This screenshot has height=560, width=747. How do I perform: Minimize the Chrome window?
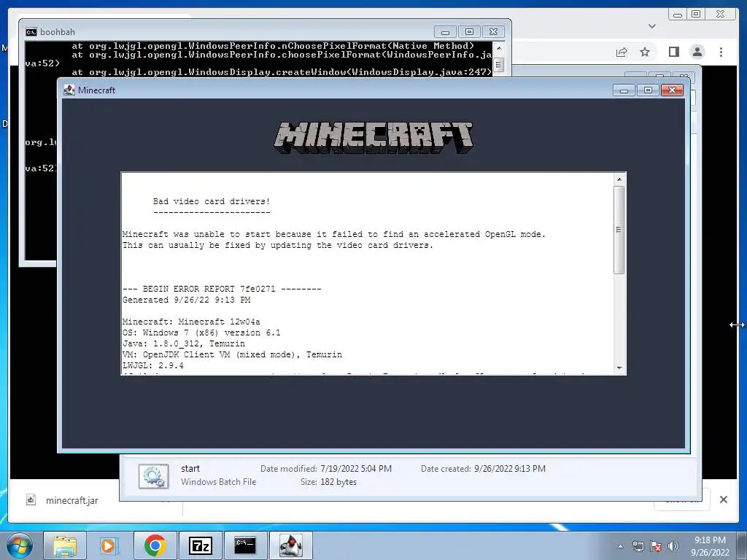point(678,15)
